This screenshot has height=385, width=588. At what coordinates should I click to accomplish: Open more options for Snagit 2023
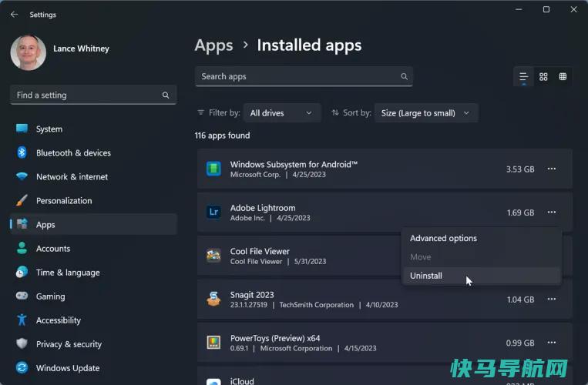pyautogui.click(x=551, y=300)
